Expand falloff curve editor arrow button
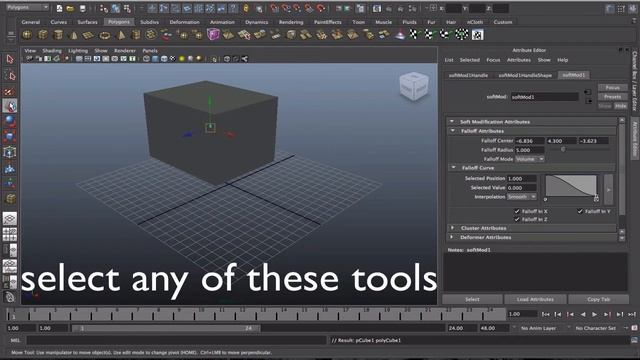The image size is (640, 360). point(608,189)
